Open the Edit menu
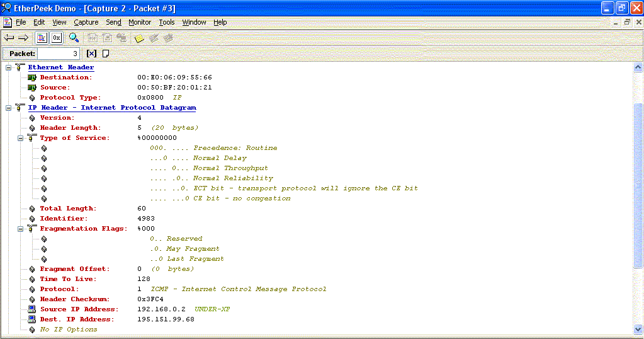 [x=39, y=22]
